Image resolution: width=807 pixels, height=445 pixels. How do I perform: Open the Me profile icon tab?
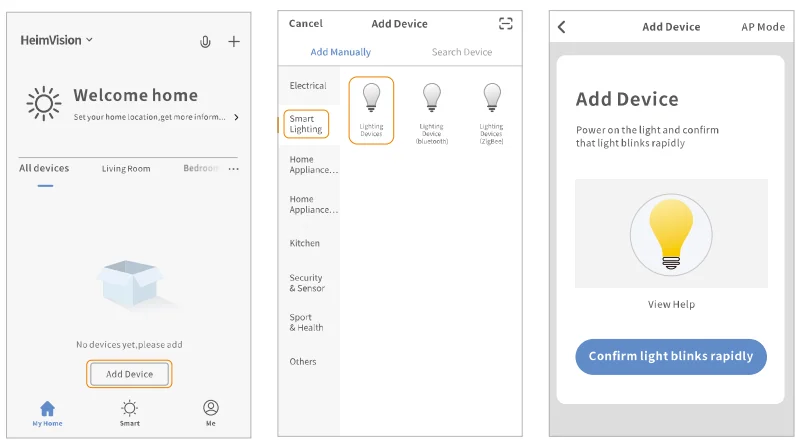click(x=211, y=408)
